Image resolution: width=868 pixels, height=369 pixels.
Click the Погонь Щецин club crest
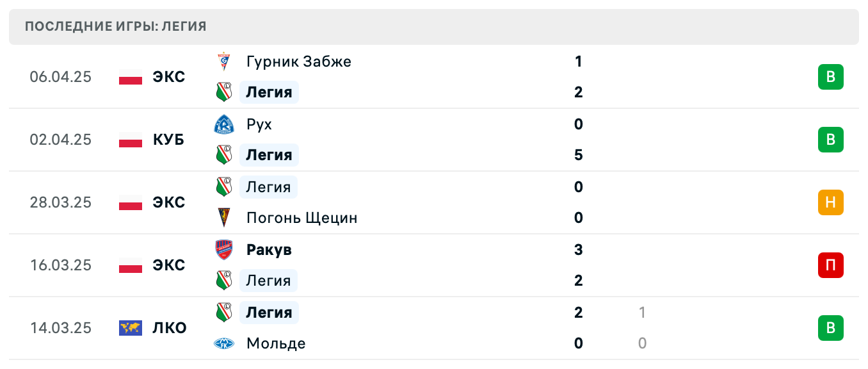[x=223, y=218]
